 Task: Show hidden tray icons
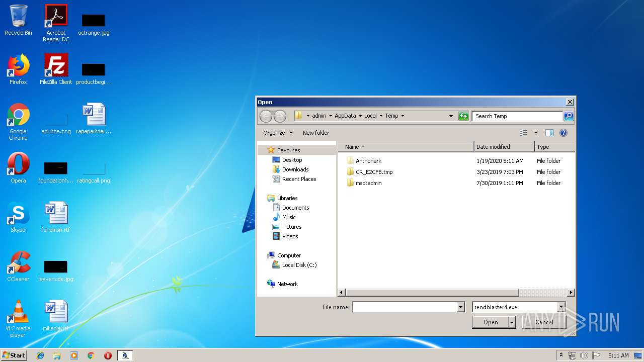561,355
